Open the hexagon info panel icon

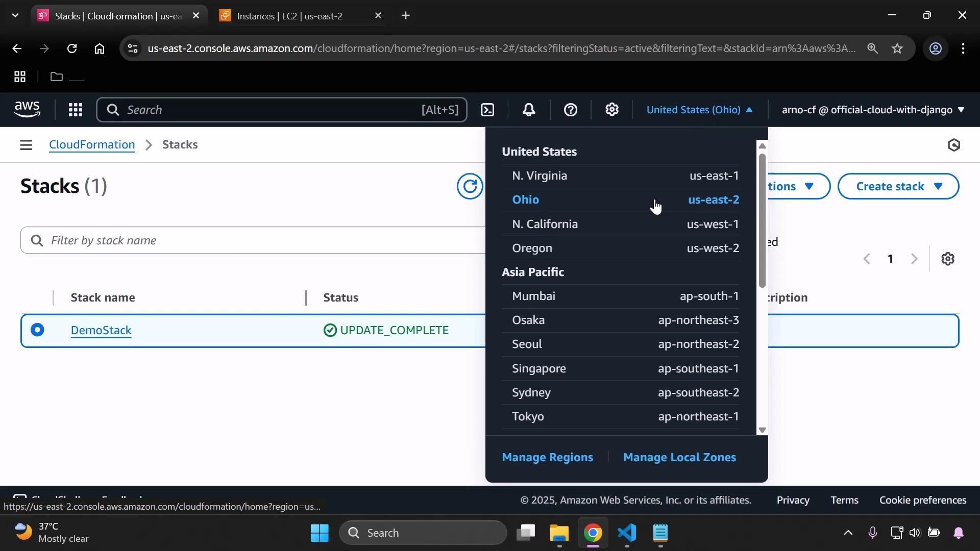point(954,145)
